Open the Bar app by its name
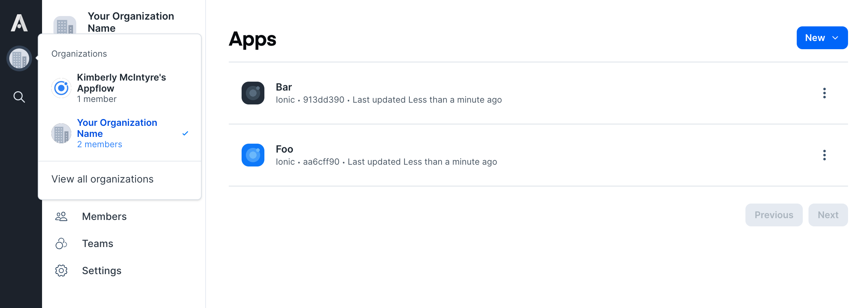 (x=284, y=87)
